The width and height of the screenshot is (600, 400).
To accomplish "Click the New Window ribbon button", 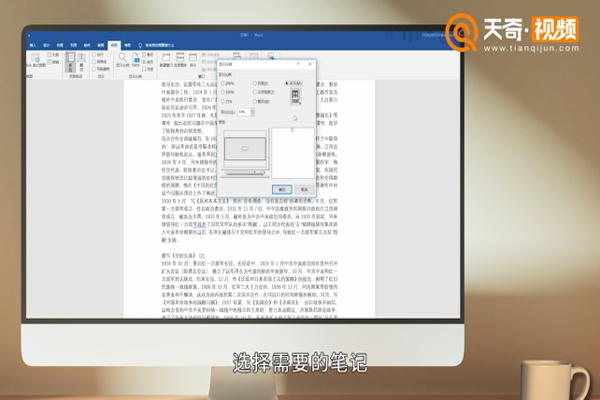I will [x=166, y=60].
